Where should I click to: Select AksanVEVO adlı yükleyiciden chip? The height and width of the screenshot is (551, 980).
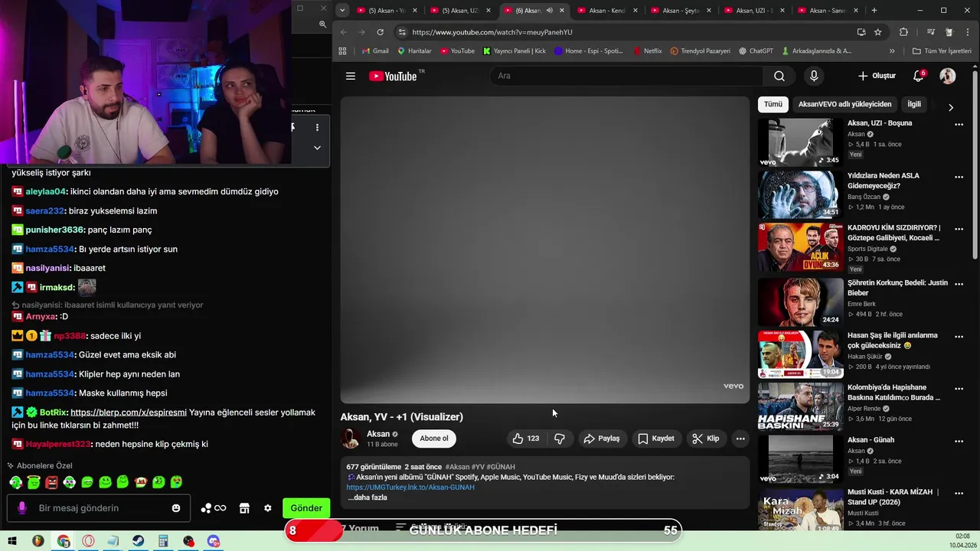pyautogui.click(x=844, y=104)
